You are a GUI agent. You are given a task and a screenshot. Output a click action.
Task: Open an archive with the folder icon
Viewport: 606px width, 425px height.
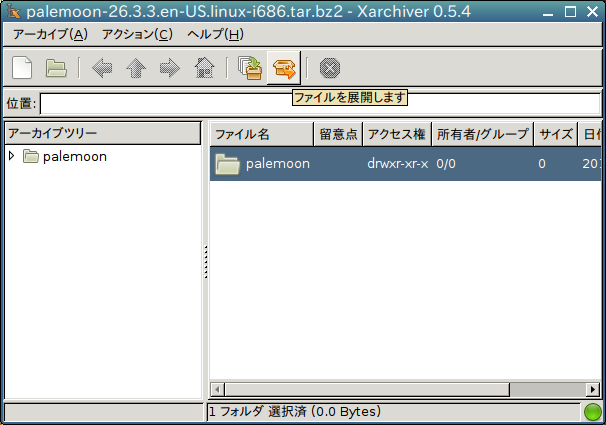point(56,68)
